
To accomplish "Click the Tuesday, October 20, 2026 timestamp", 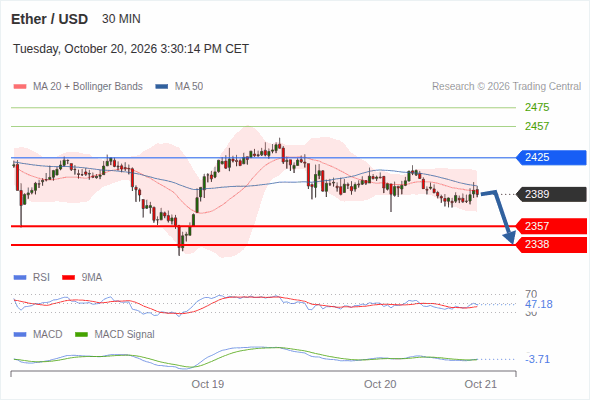I will tap(131, 49).
